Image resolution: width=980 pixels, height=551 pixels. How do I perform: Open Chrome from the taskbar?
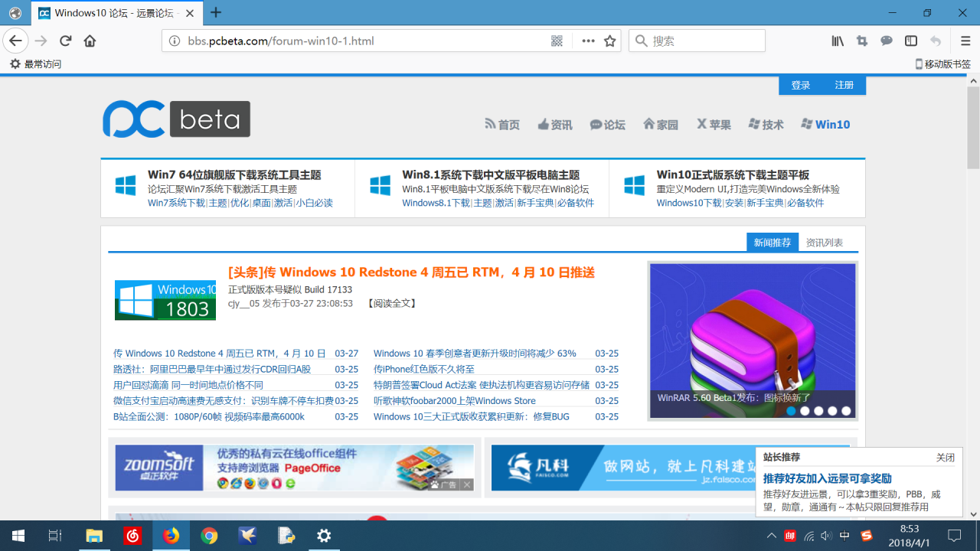tap(209, 536)
